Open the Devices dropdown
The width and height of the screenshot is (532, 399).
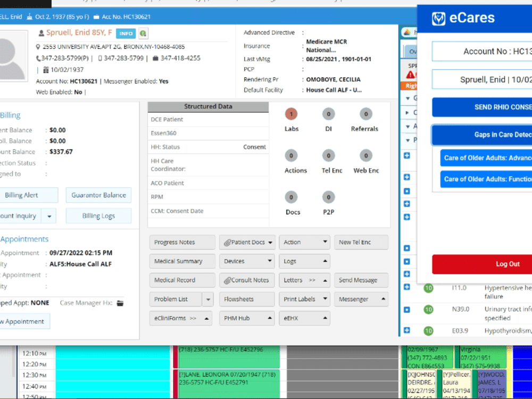point(247,261)
